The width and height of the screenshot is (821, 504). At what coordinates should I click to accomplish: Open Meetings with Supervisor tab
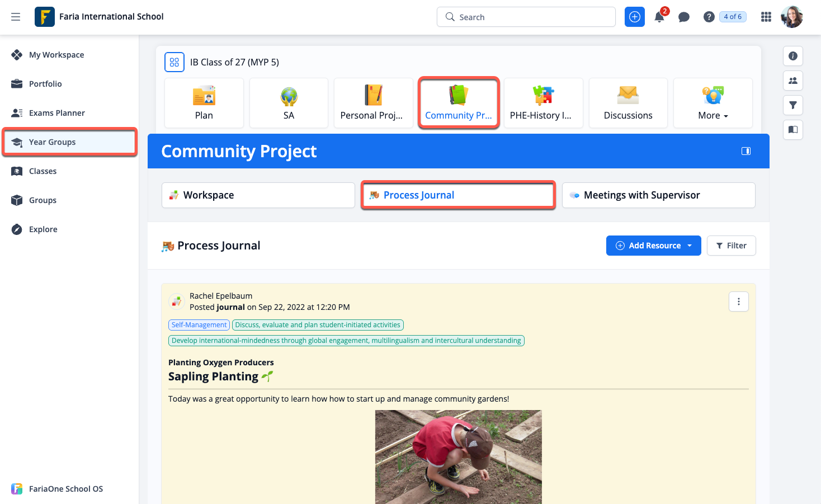[658, 195]
